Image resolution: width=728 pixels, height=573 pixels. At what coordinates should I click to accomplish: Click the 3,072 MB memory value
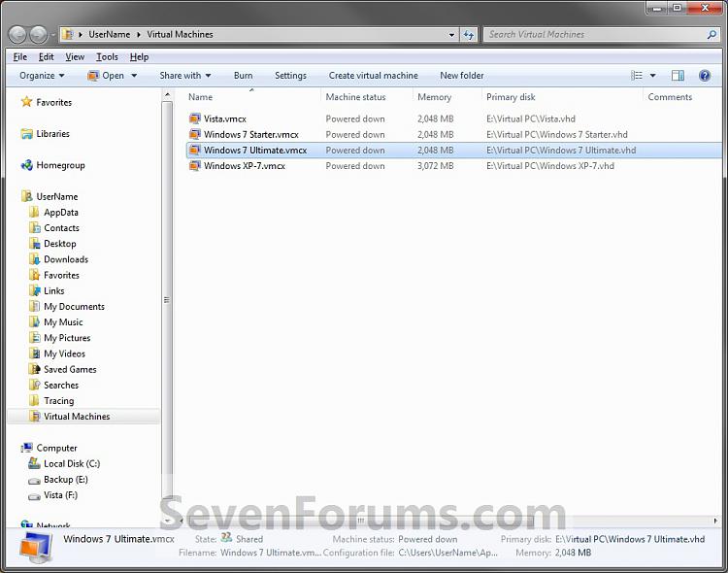(x=436, y=166)
